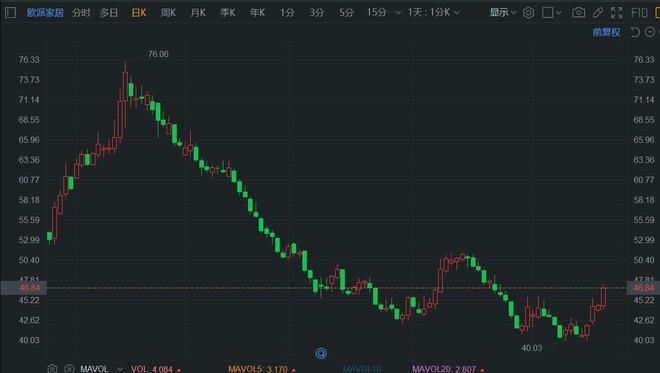Toggle the left sidebar panel icon
The height and width of the screenshot is (373, 660).
click(11, 13)
